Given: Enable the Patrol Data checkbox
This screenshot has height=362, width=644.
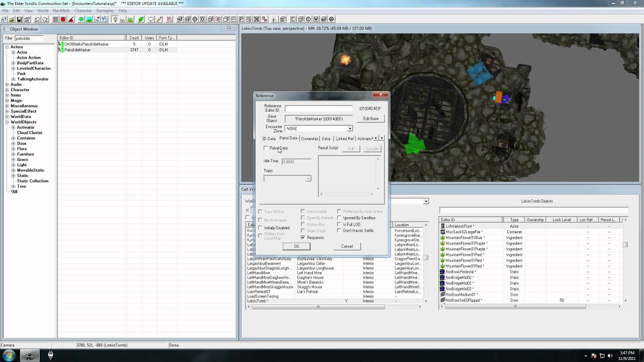Looking at the screenshot, I should tap(266, 148).
